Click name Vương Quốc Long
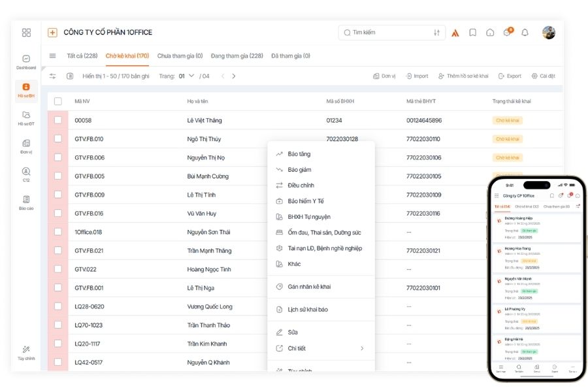588x392 pixels. [210, 307]
